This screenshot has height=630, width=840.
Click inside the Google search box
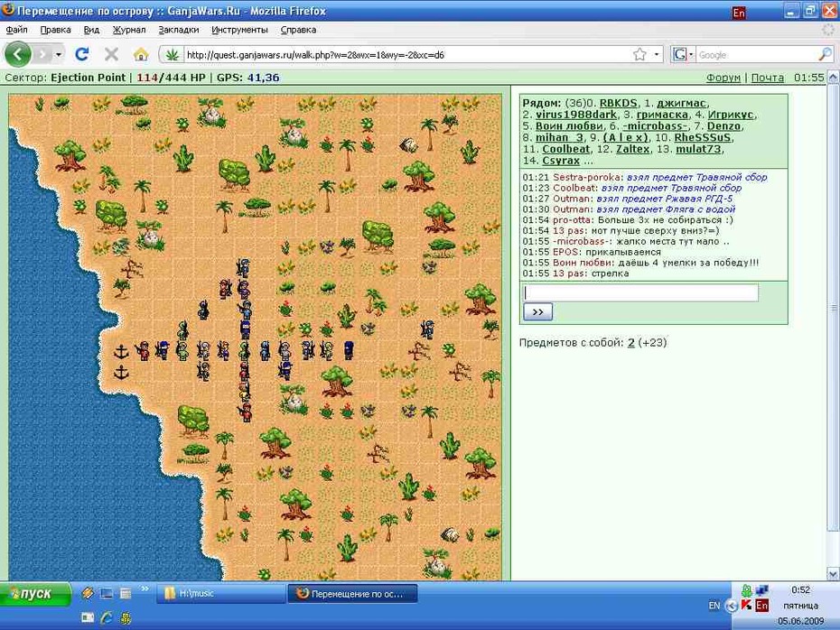[756, 54]
